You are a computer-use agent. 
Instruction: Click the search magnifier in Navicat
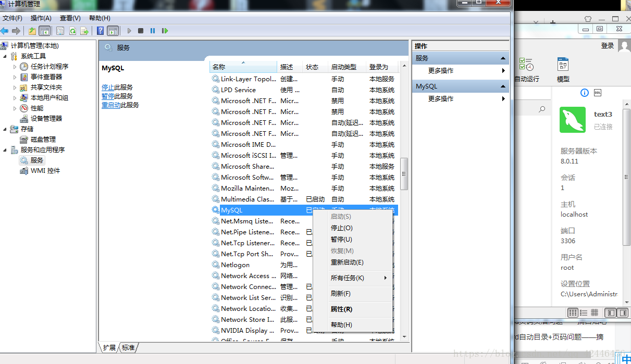pyautogui.click(x=542, y=109)
